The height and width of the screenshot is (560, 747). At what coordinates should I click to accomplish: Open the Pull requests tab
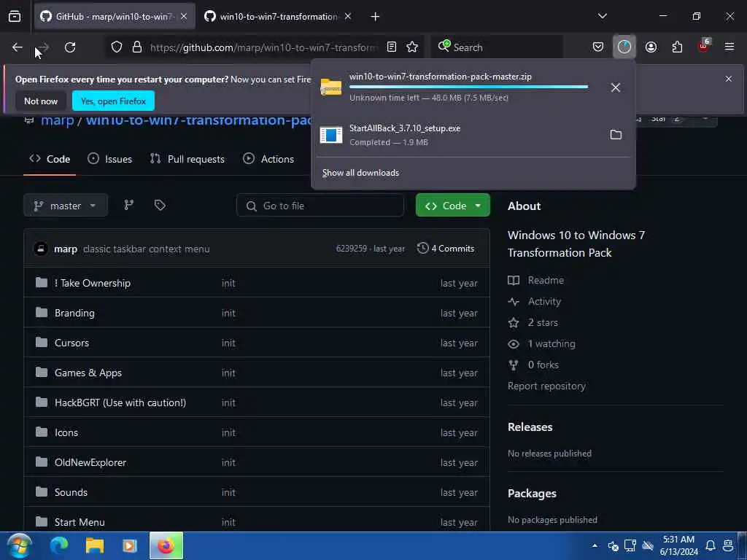(187, 159)
